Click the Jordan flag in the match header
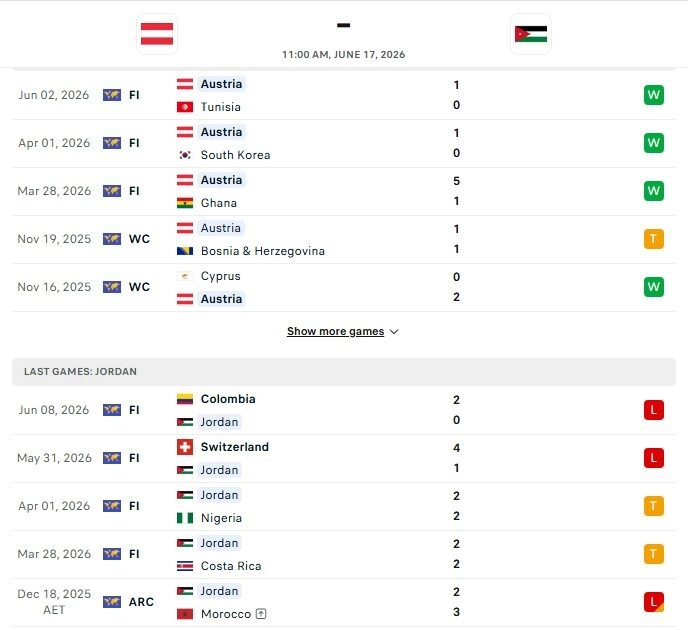688x630 pixels. coord(531,34)
